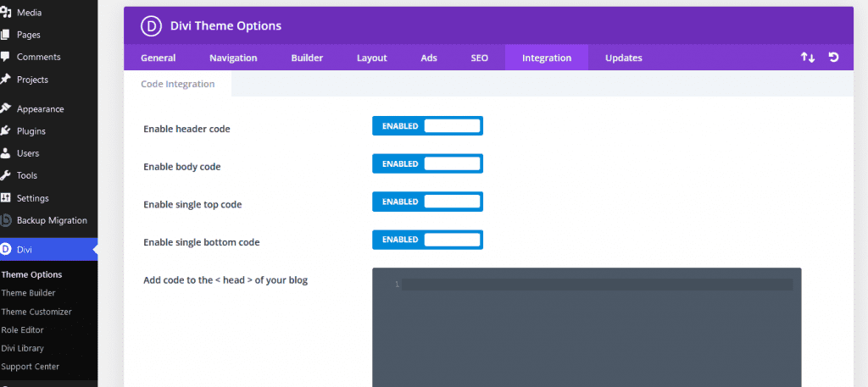Image resolution: width=868 pixels, height=387 pixels.
Task: Select the Integration tab
Action: pos(547,58)
